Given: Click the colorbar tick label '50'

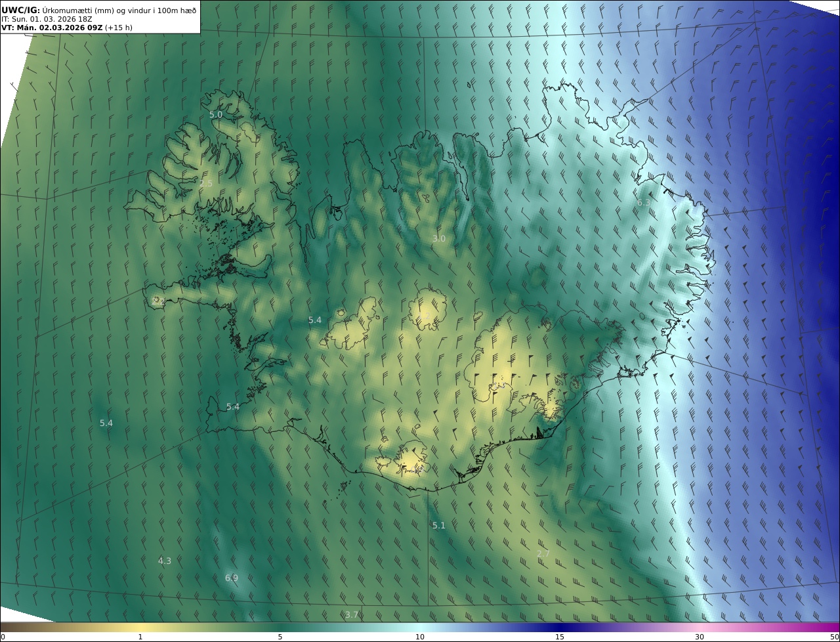Looking at the screenshot, I should click(x=835, y=637).
